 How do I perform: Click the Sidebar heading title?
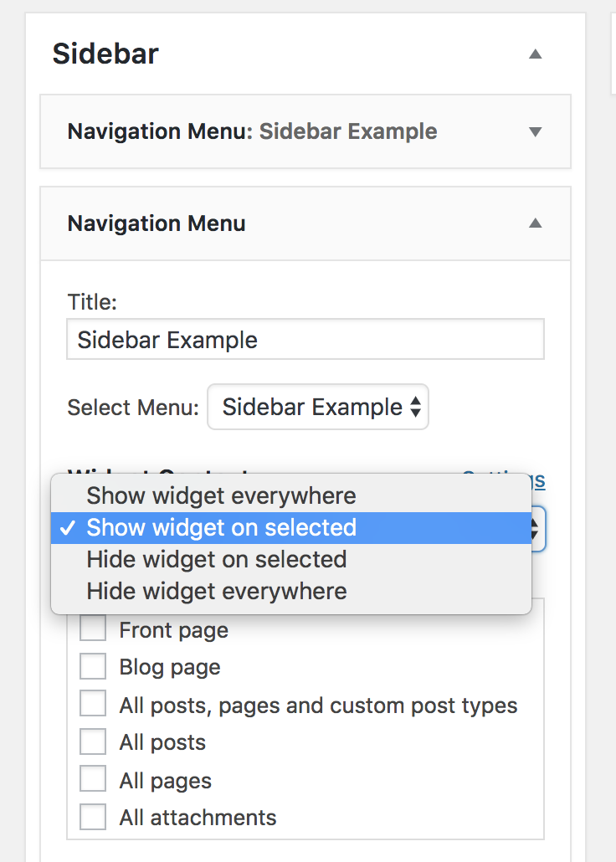click(x=105, y=54)
